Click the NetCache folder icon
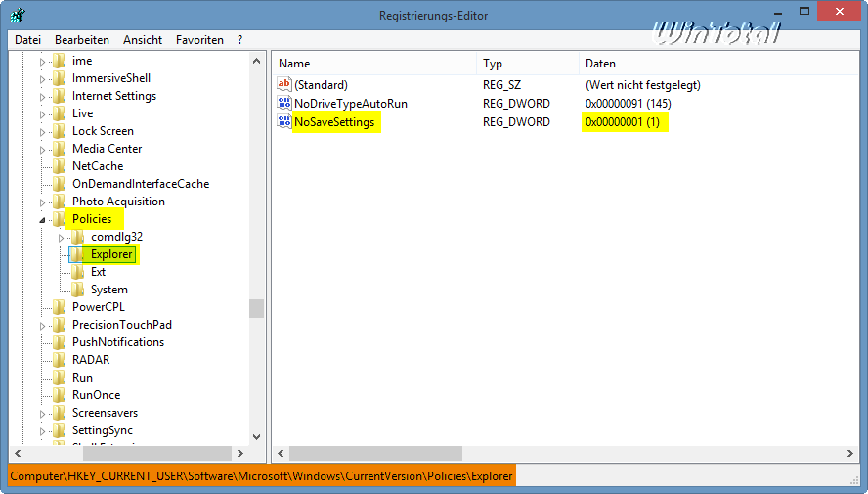The height and width of the screenshot is (494, 868). [60, 166]
